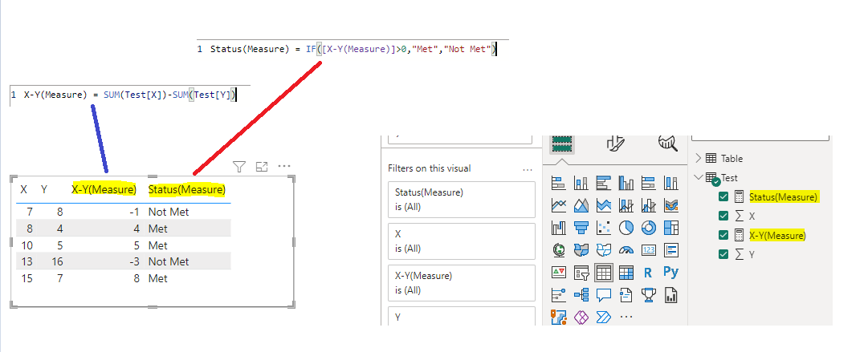The width and height of the screenshot is (868, 352).
Task: Uncheck the Y field checkbox
Action: click(x=723, y=254)
